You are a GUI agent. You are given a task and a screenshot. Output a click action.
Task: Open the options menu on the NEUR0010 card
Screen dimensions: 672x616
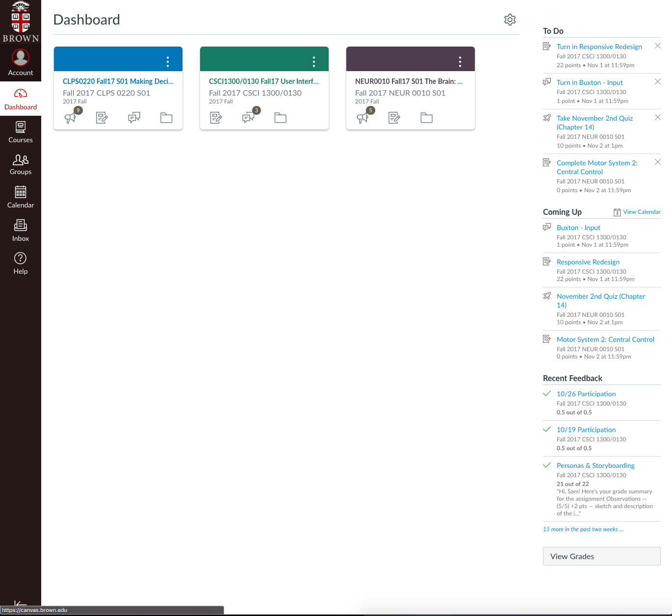(460, 61)
